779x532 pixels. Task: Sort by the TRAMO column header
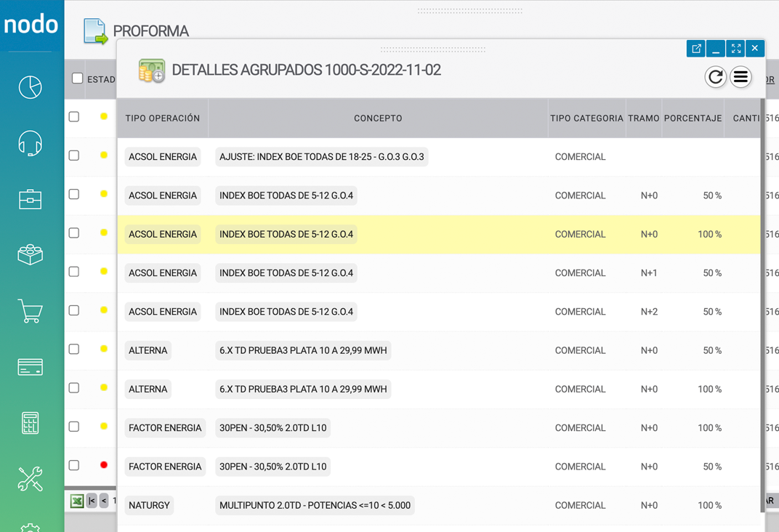click(x=644, y=118)
